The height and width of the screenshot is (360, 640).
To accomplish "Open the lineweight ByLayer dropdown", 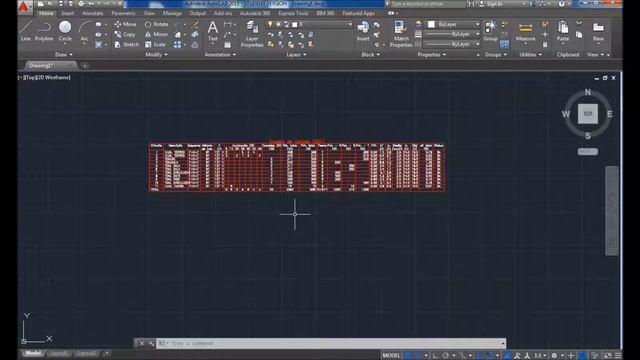I will pyautogui.click(x=452, y=34).
